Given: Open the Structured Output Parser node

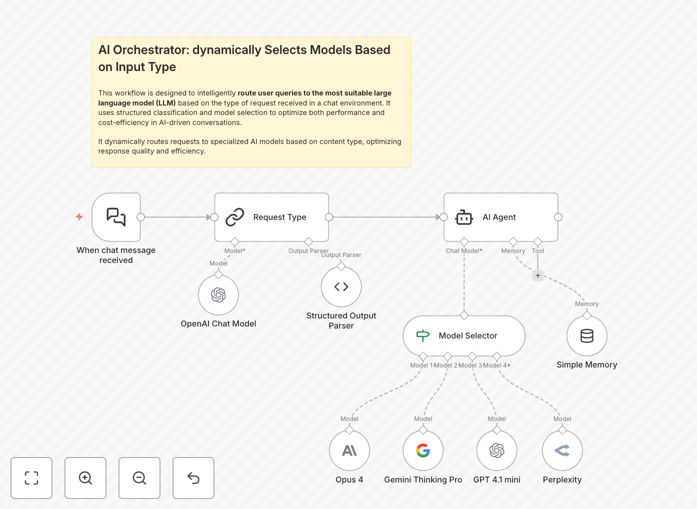Looking at the screenshot, I should pos(341,287).
